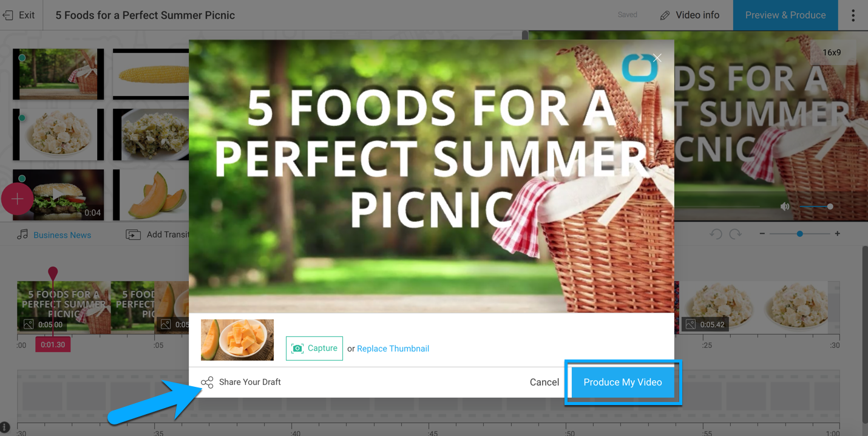Click the timeline zoom in plus icon

(838, 234)
